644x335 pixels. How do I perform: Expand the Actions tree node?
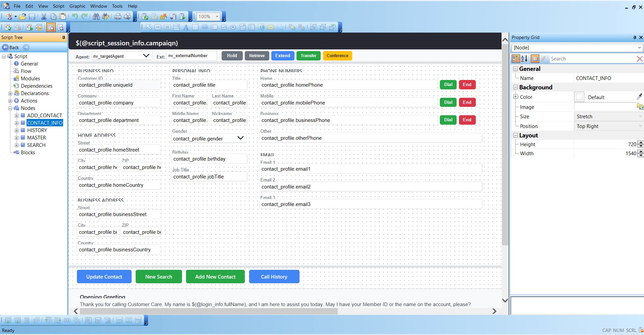(10, 101)
